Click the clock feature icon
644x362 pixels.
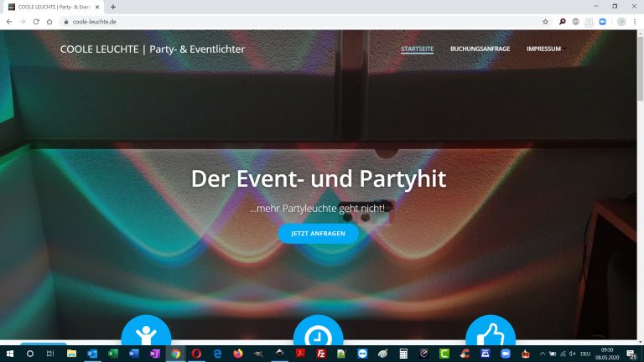[319, 330]
